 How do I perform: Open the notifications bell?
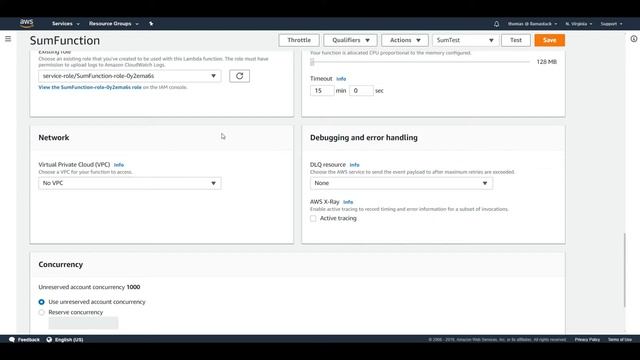point(496,24)
